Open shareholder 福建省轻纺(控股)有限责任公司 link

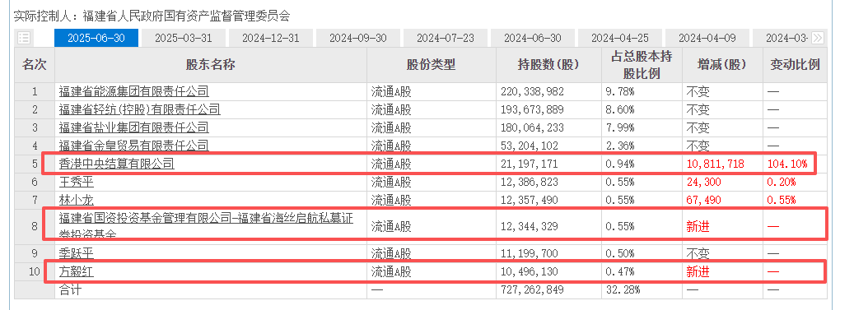tap(139, 109)
